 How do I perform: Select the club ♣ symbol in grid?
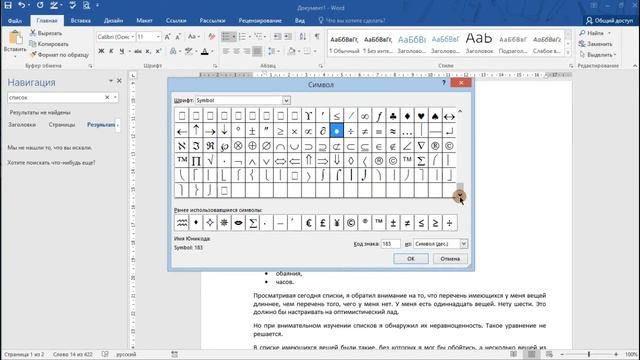click(393, 116)
